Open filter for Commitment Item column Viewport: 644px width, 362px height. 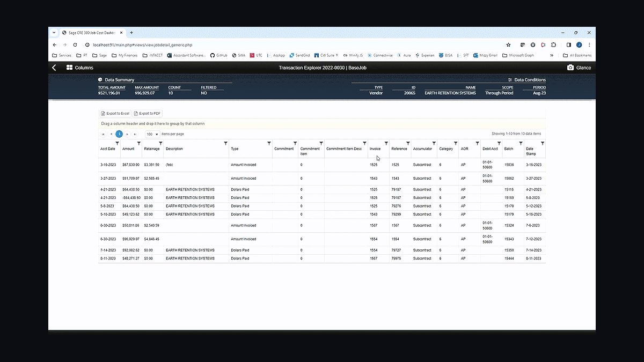(321, 143)
